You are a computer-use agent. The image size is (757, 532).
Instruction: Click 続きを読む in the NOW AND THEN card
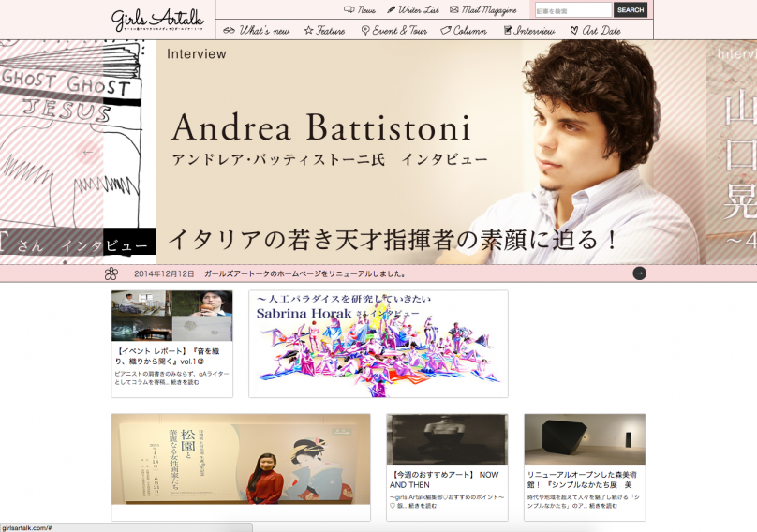(x=422, y=506)
